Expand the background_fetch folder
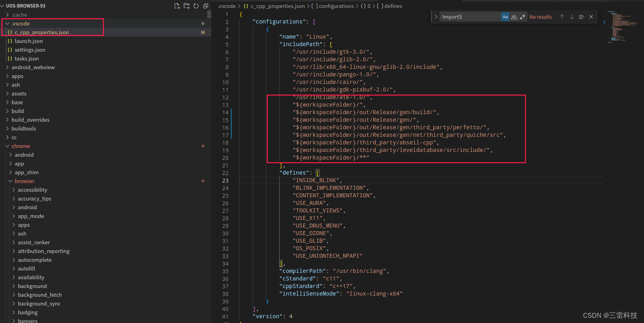This screenshot has height=323, width=644. click(105, 295)
